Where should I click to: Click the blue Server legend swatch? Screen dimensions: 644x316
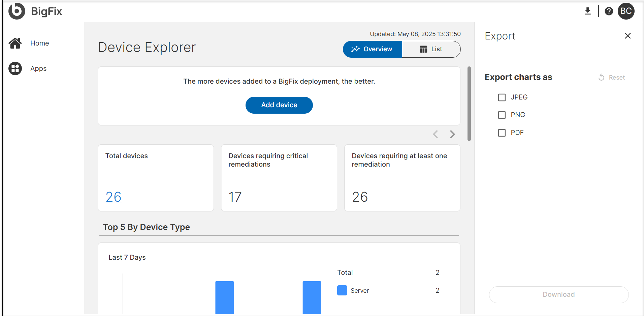(342, 290)
